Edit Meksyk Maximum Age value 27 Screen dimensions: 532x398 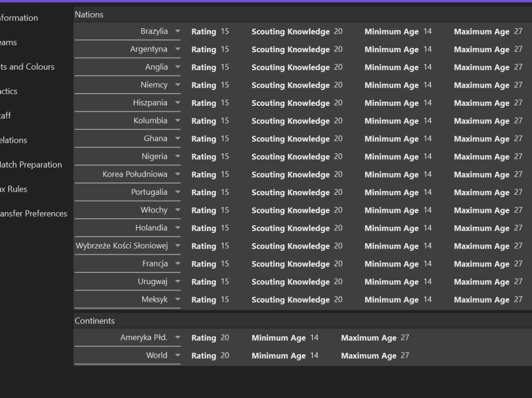pos(518,299)
